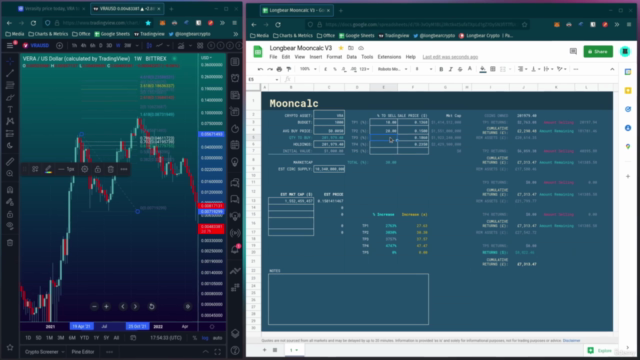
Task: Open the Format menu in Sheets
Action: pos(334,57)
